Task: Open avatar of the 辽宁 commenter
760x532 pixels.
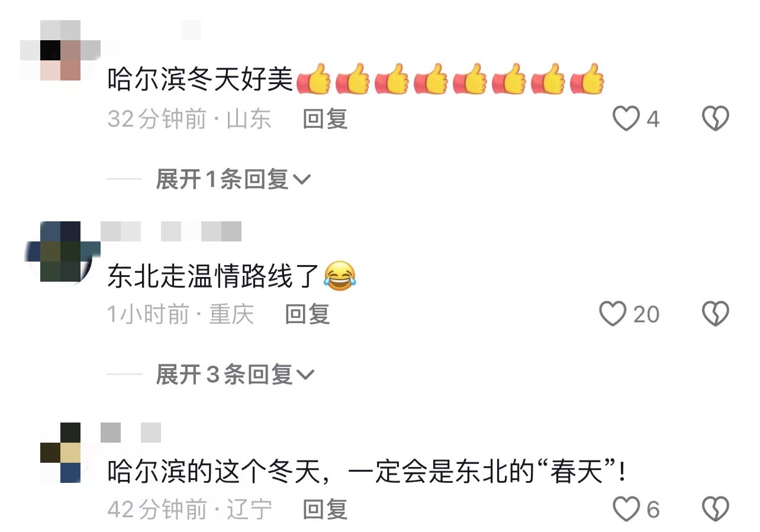Action: click(60, 452)
